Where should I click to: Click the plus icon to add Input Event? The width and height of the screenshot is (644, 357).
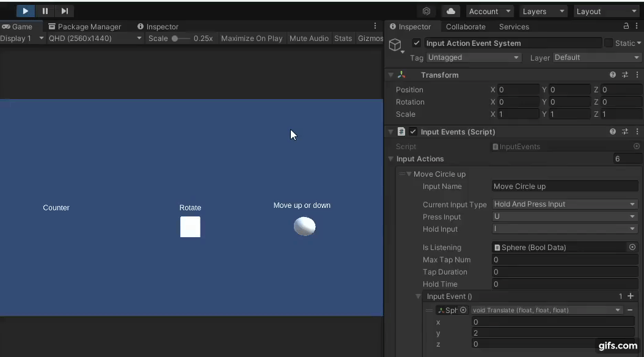pyautogui.click(x=631, y=296)
